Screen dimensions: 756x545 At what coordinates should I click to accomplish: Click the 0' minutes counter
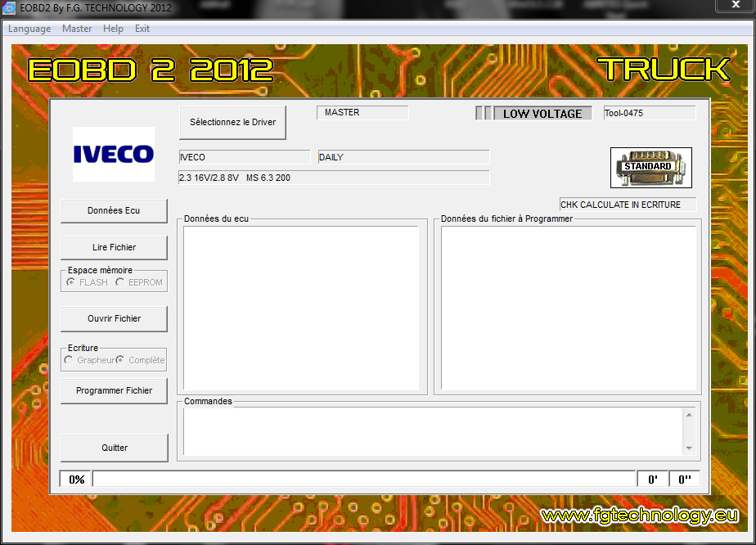point(653,480)
